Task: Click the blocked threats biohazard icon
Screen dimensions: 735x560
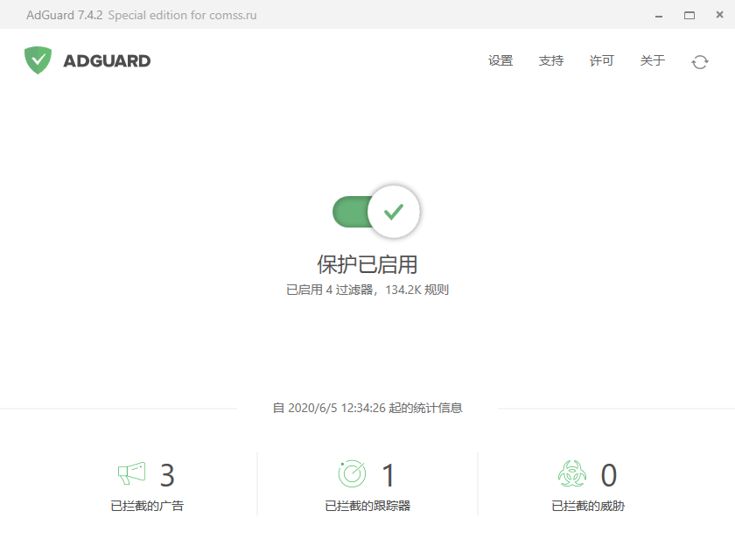Action: pos(570,474)
